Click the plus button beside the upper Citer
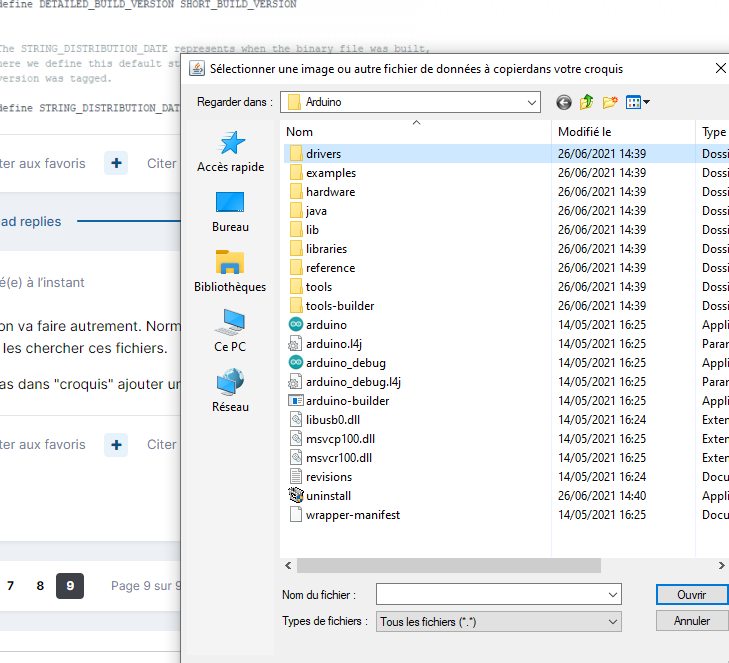729x663 pixels. coord(116,163)
